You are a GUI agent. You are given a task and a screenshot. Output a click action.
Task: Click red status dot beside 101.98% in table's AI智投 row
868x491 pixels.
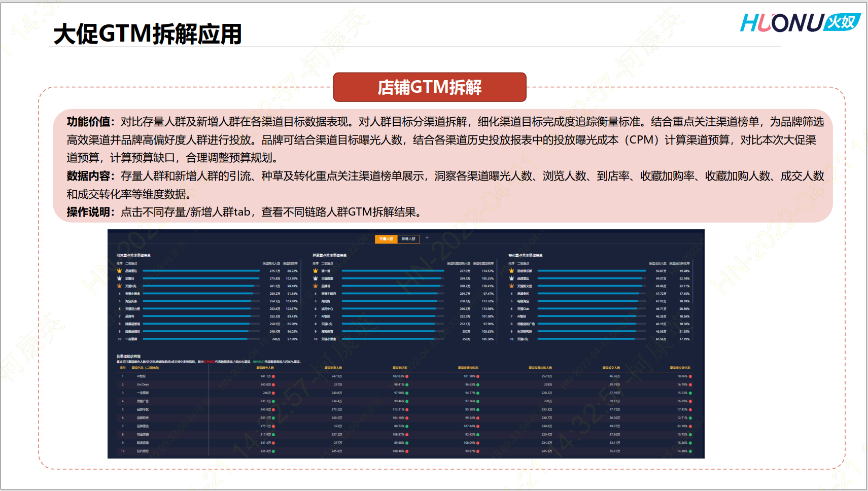tap(478, 376)
